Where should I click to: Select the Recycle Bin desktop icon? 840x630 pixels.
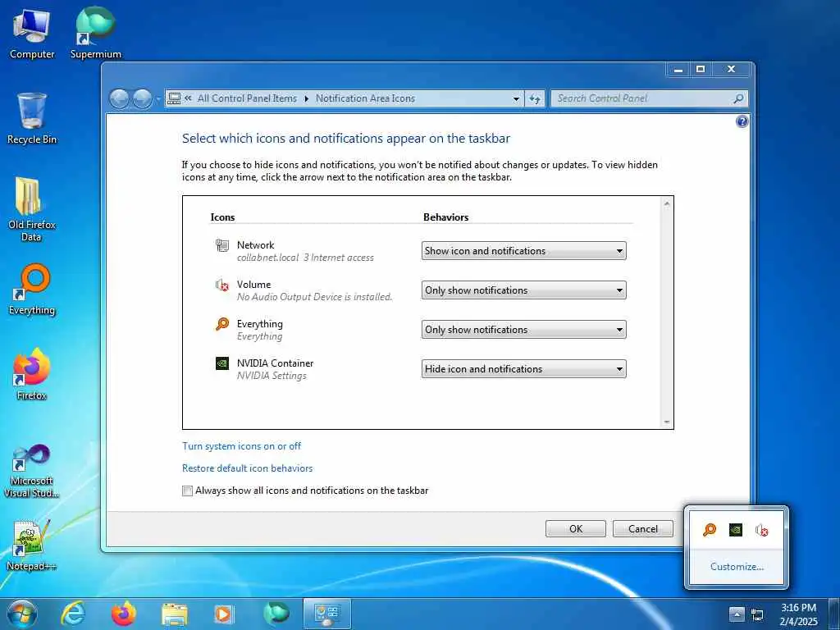(x=32, y=119)
